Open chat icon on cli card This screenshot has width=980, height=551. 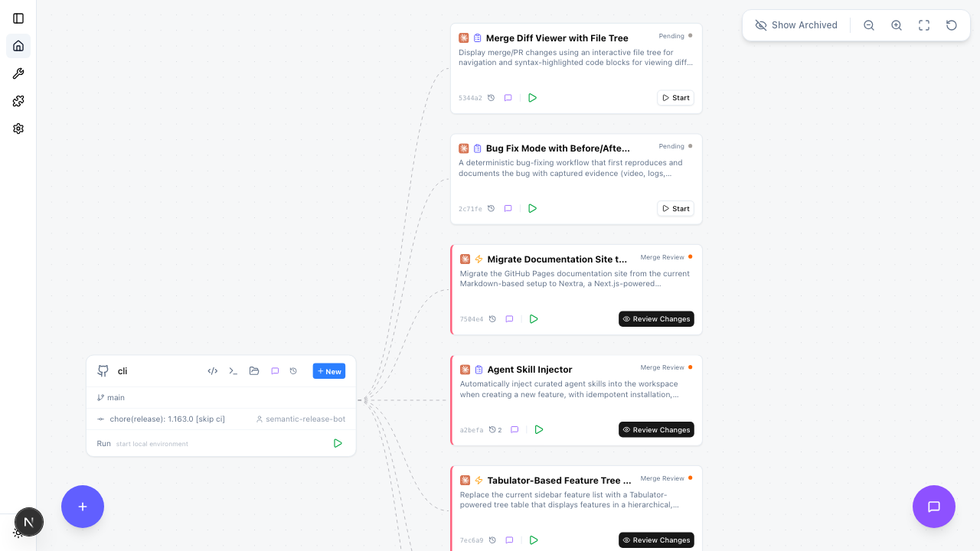(x=275, y=371)
